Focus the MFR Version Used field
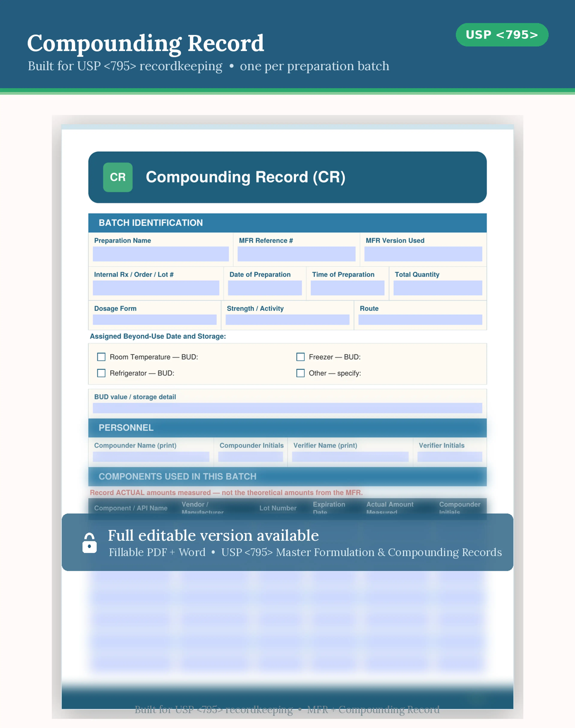 [423, 254]
